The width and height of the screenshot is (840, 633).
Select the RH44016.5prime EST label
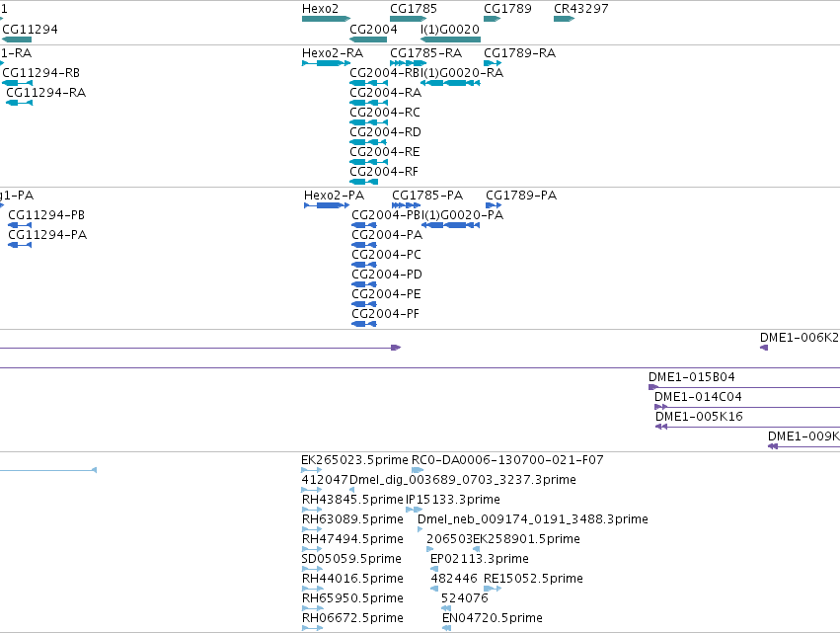click(x=352, y=579)
